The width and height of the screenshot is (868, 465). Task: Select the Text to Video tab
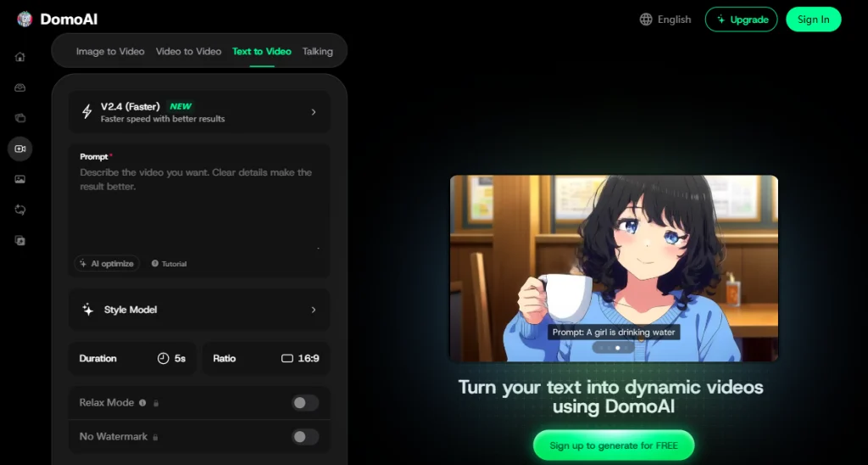(x=262, y=52)
